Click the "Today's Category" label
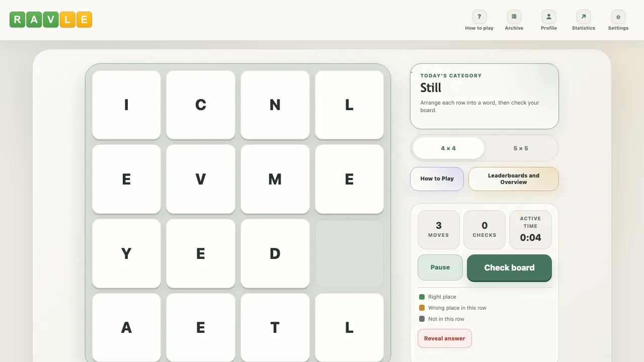The height and width of the screenshot is (362, 644). coord(451,76)
